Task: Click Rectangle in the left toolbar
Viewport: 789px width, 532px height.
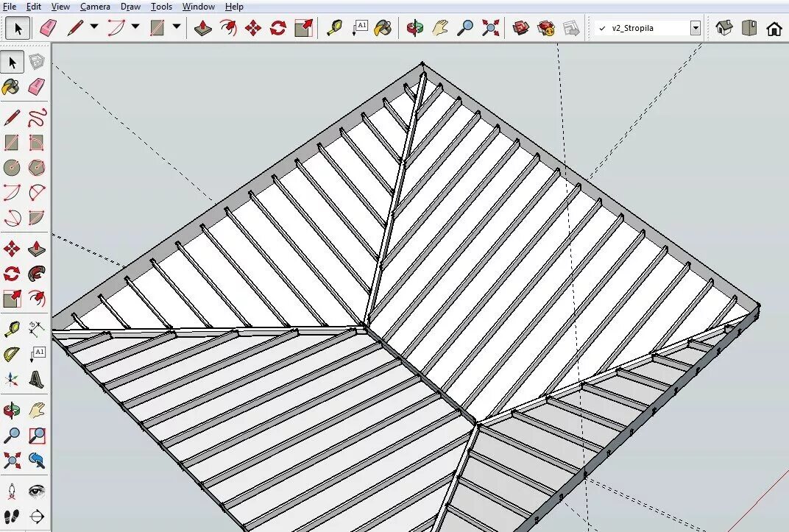Action: coord(12,143)
